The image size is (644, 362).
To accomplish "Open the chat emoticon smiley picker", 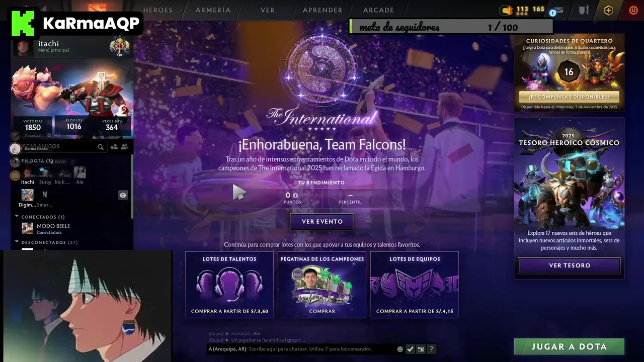I will pos(400,349).
